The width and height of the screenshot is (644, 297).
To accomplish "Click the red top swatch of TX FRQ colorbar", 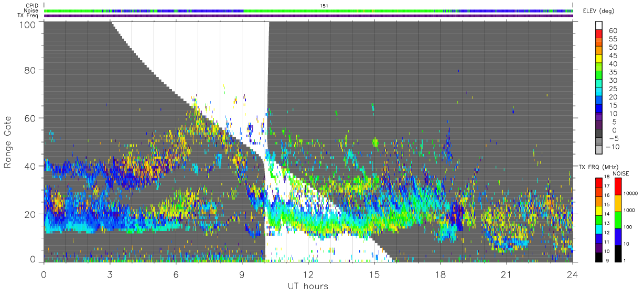I will point(599,182).
